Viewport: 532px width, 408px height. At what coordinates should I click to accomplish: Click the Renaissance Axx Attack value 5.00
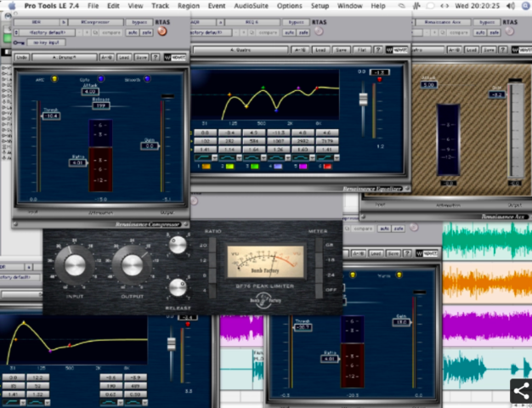click(x=429, y=84)
